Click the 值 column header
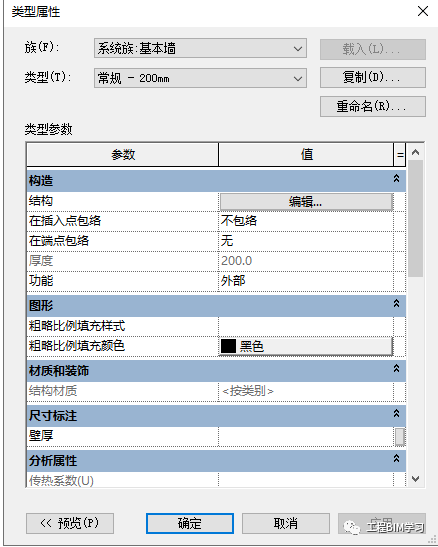Image resolution: width=438 pixels, height=547 pixels. (x=306, y=155)
